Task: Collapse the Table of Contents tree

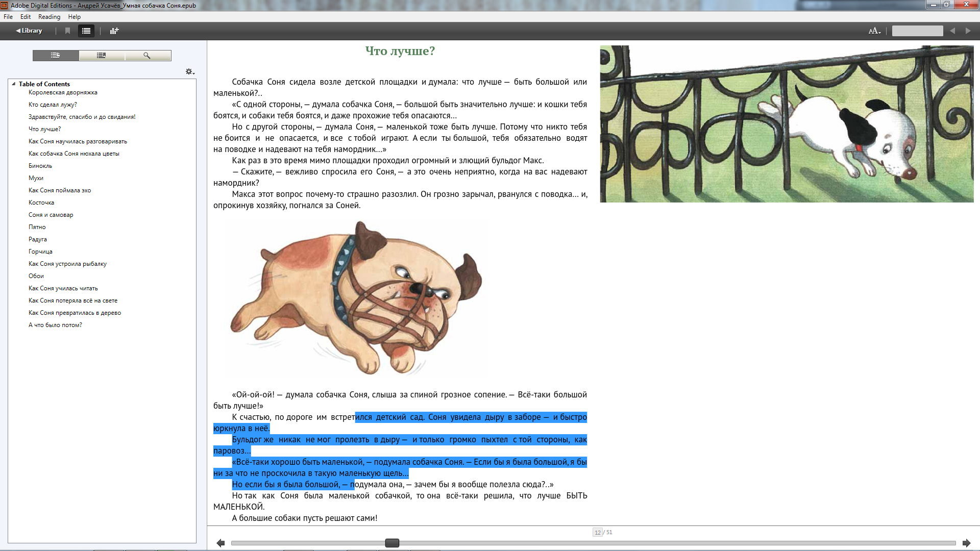Action: pyautogui.click(x=14, y=84)
